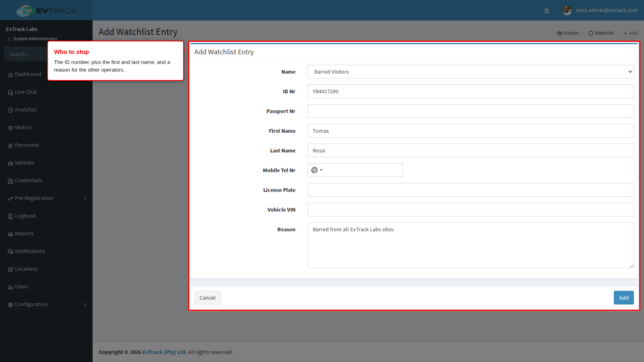
Task: Open Personnel menu item
Action: pos(27,145)
